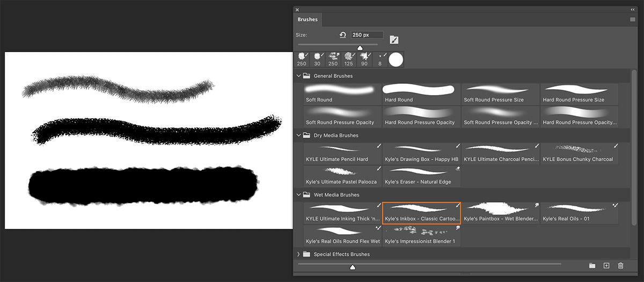The image size is (644, 282).
Task: Select the recent brush of size 8
Action: tap(380, 59)
